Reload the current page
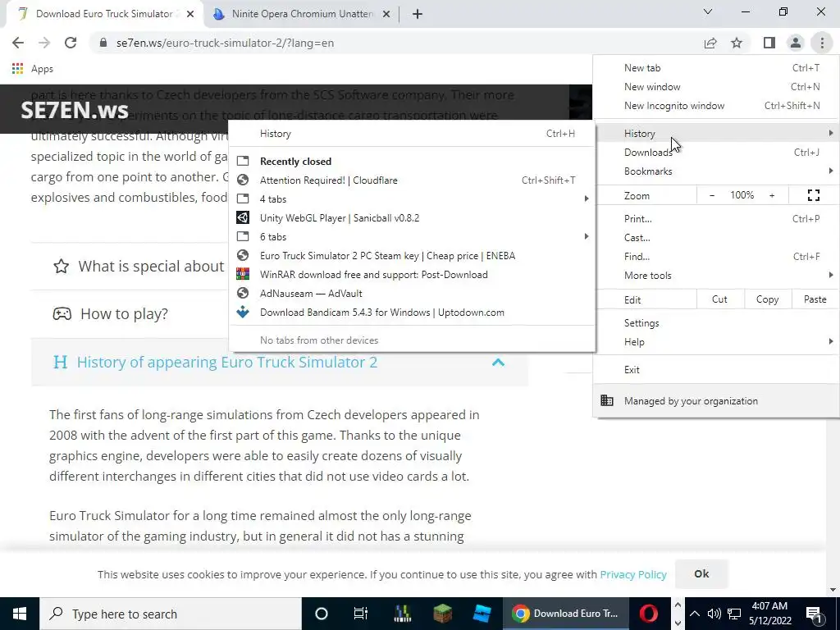This screenshot has height=630, width=840. click(x=71, y=43)
